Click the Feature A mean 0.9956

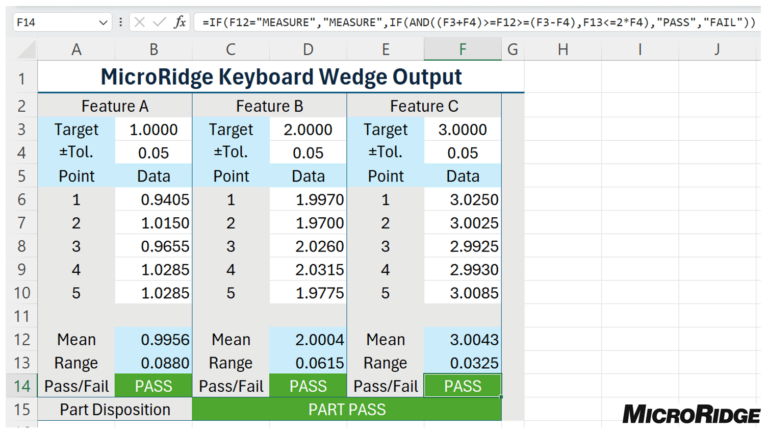click(154, 340)
